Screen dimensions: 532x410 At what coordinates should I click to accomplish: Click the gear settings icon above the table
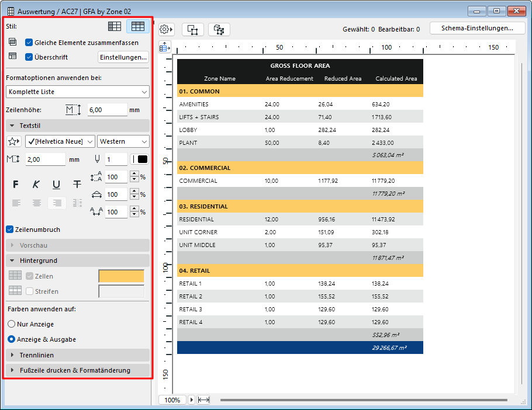tap(167, 29)
